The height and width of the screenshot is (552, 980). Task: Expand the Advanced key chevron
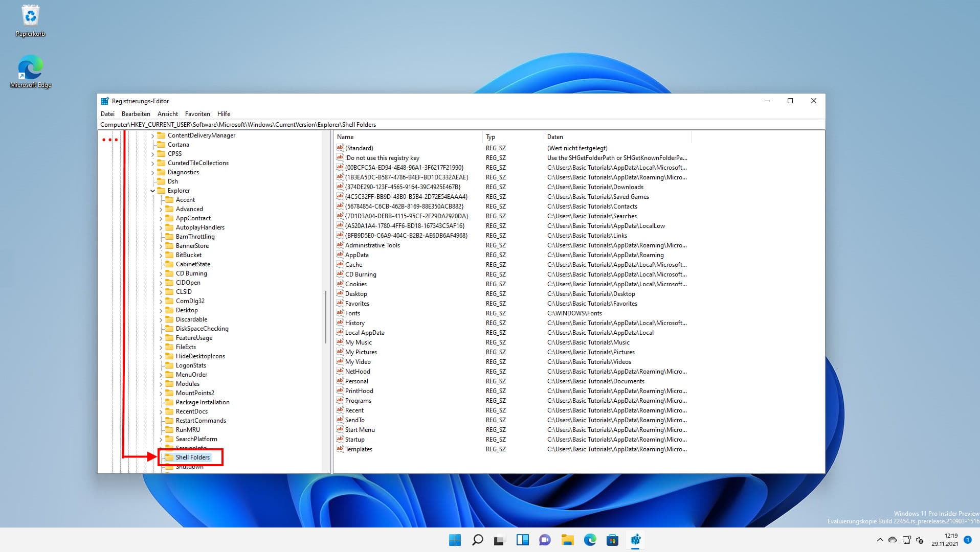pyautogui.click(x=161, y=209)
